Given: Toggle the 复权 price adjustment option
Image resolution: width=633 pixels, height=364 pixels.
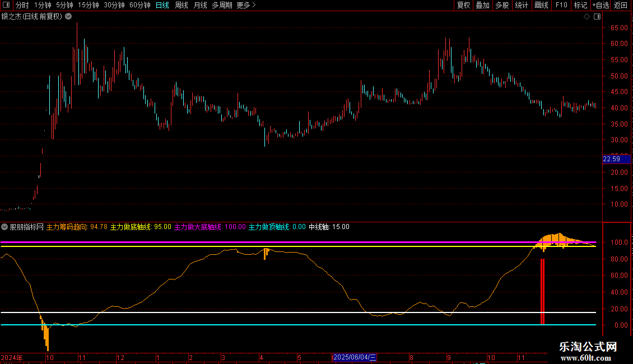Looking at the screenshot, I should [x=463, y=5].
